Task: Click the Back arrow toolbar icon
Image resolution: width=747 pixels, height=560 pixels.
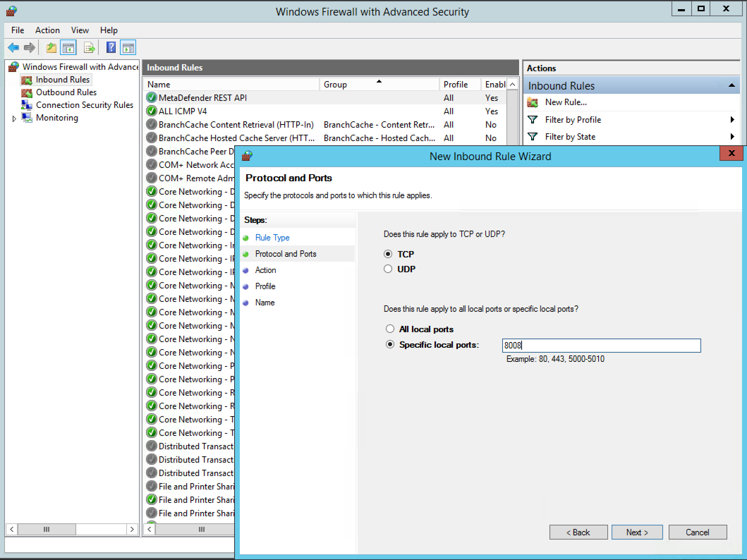Action: (x=13, y=48)
